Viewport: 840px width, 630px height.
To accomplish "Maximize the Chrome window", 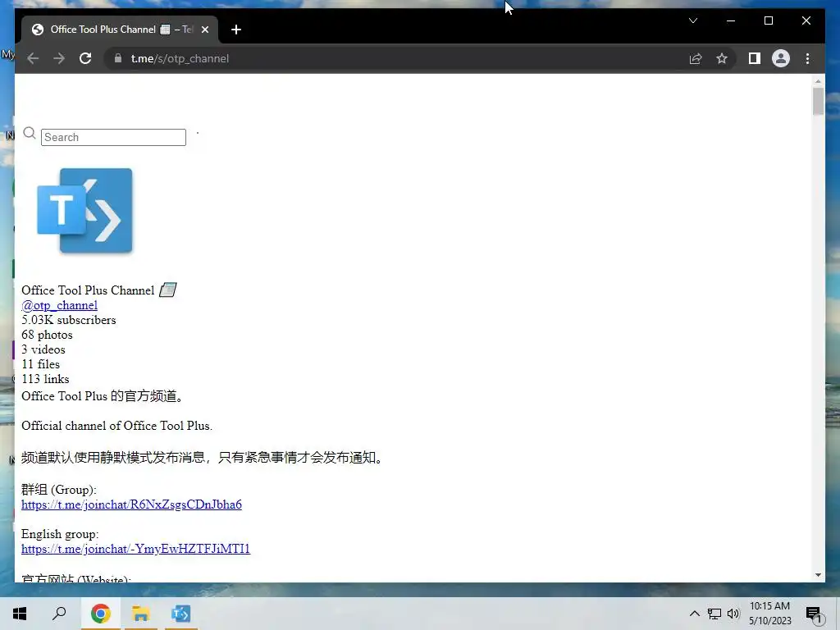I will [768, 21].
